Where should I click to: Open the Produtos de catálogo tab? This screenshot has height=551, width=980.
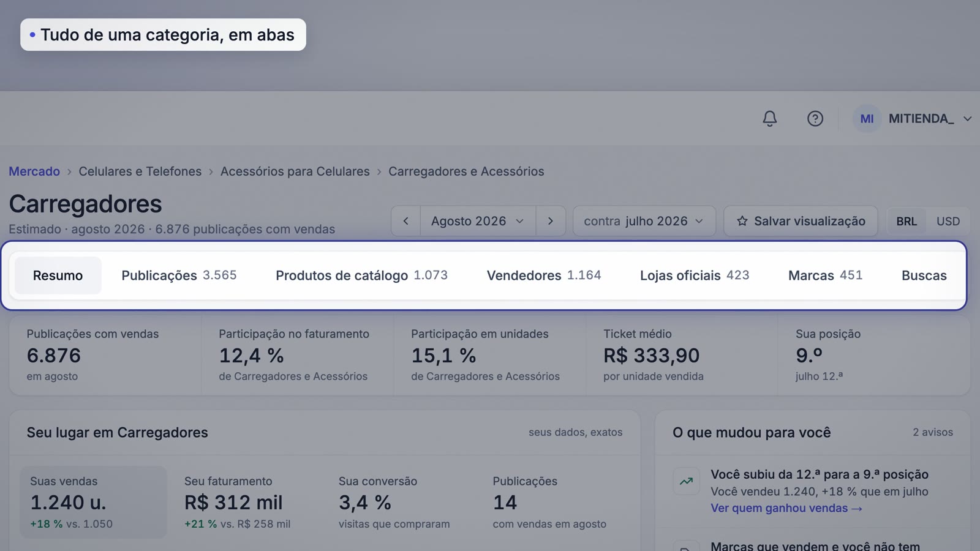click(x=361, y=275)
